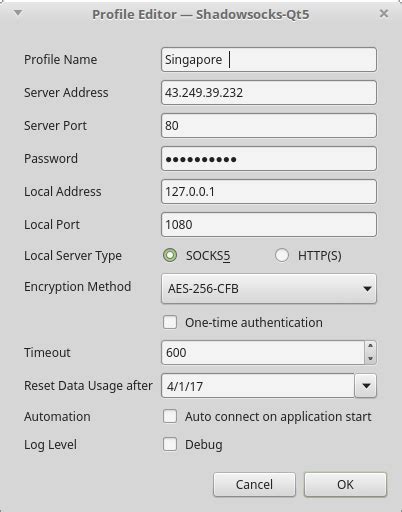
Task: Click the Local Server Type label
Action: tap(73, 256)
